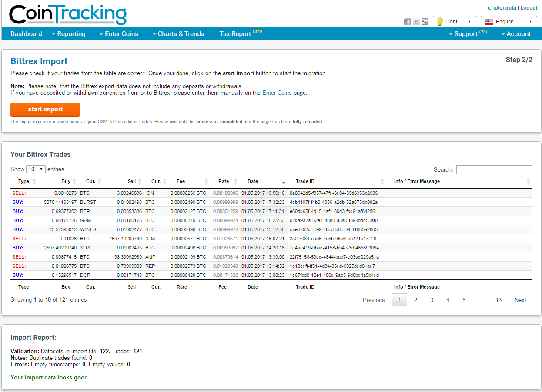Screen dimensions: 542x392
Task: Click rate value 0.00171320
Action: pos(225,275)
